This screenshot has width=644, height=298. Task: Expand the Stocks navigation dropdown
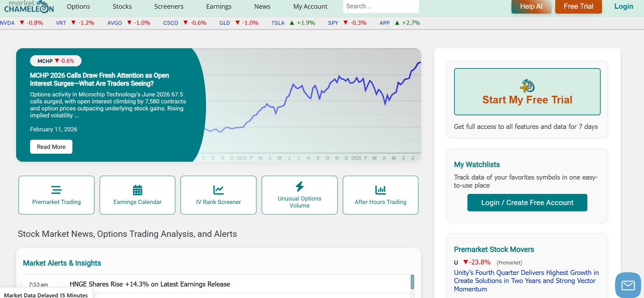tap(122, 7)
